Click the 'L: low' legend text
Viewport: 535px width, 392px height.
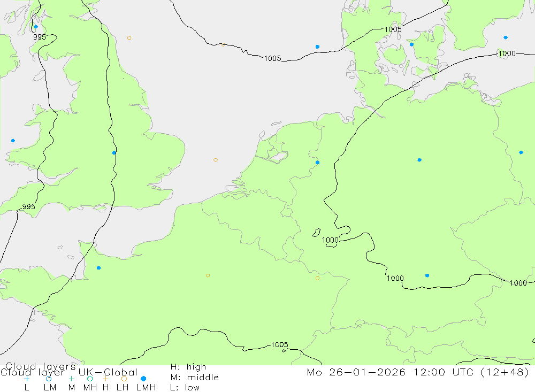point(185,388)
